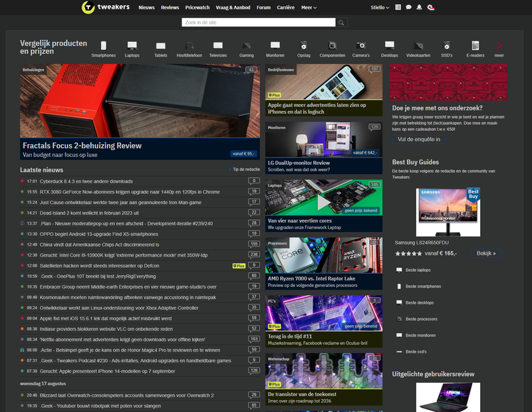532x412 pixels.
Task: Open the Stiello user dropdown
Action: (x=380, y=7)
